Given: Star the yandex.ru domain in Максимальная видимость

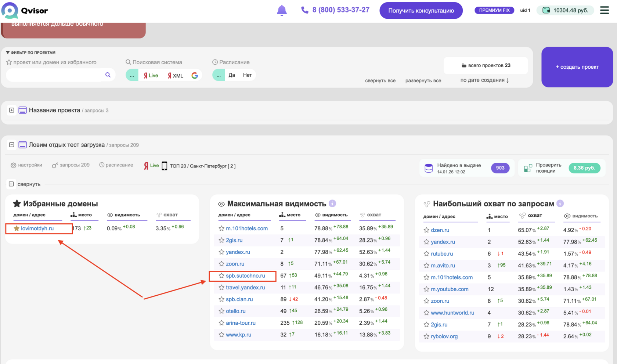Looking at the screenshot, I should [221, 252].
